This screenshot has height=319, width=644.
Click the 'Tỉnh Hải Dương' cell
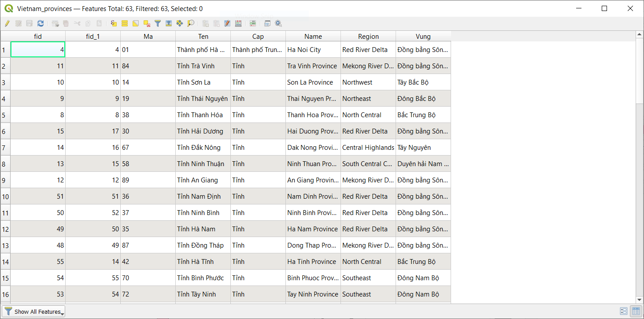click(203, 131)
